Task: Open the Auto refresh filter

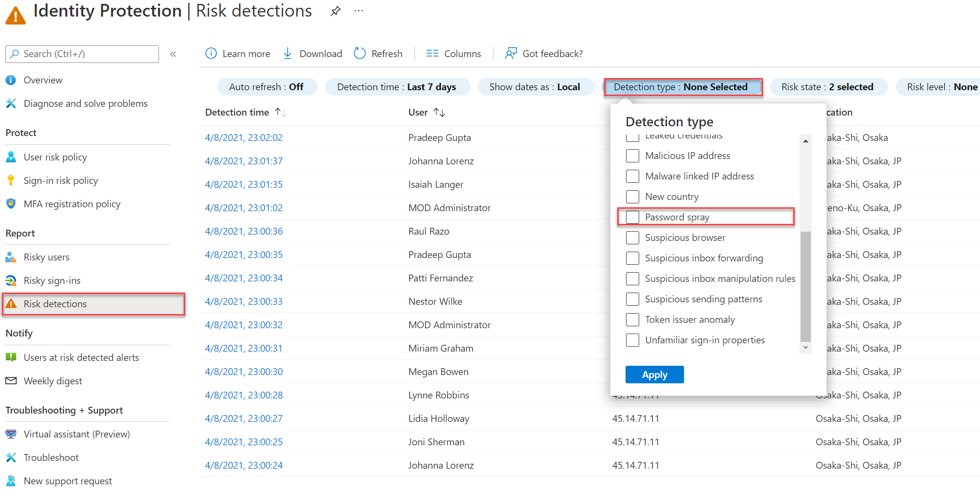Action: (x=267, y=87)
